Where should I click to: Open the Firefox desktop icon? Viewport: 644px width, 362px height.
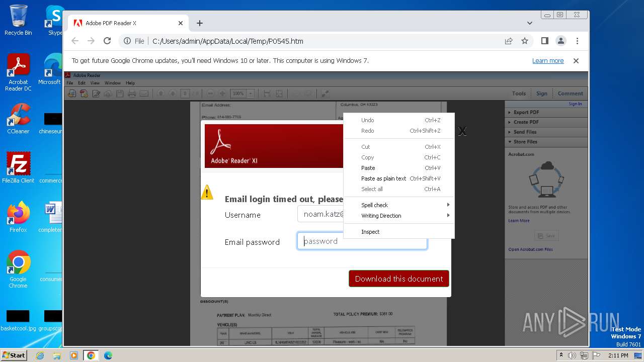(18, 217)
